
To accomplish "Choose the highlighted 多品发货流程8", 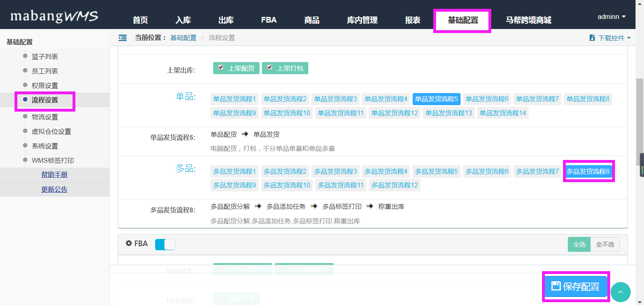I will [x=588, y=172].
